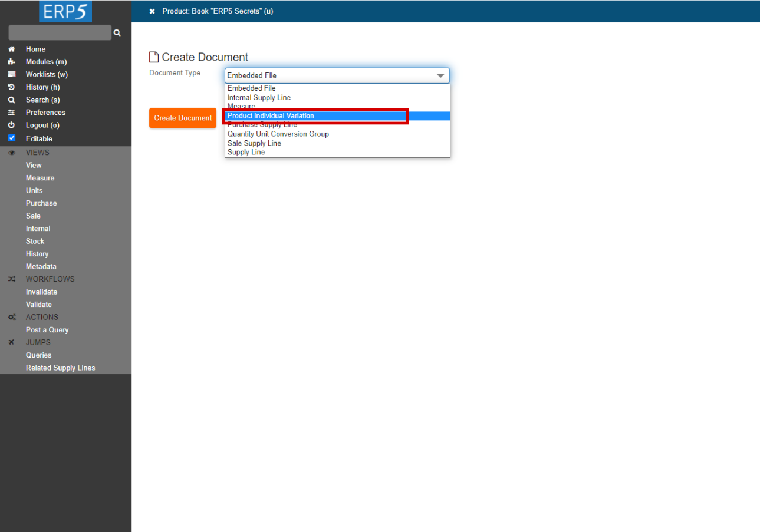The width and height of the screenshot is (760, 532).
Task: Choose the Measure option in the list
Action: click(x=337, y=107)
